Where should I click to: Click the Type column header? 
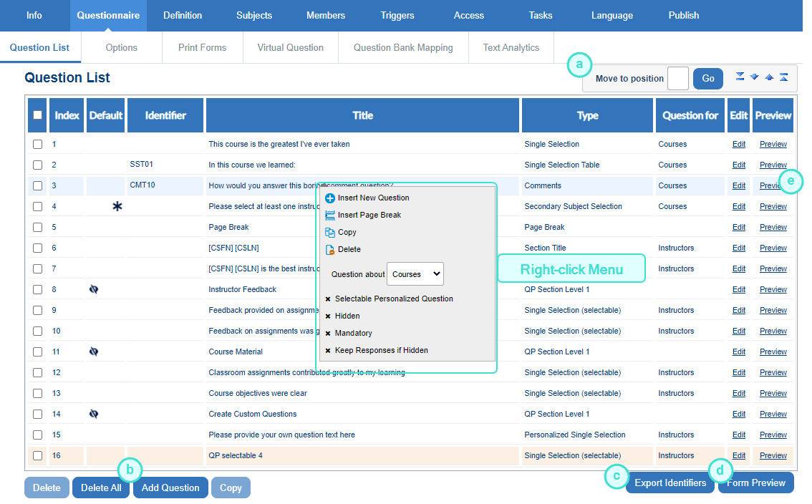(x=587, y=115)
